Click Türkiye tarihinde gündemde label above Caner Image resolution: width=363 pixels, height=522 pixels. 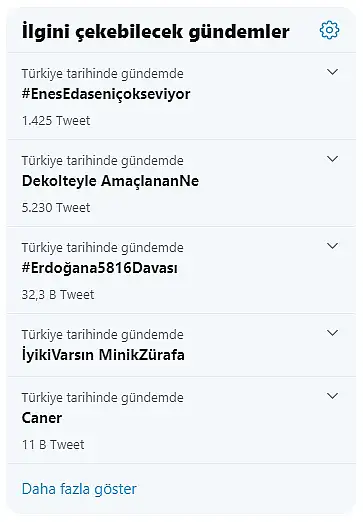click(103, 398)
